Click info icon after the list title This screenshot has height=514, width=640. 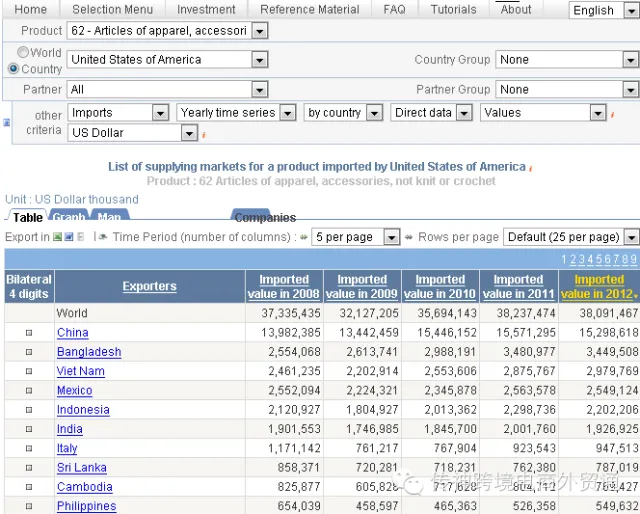point(530,168)
